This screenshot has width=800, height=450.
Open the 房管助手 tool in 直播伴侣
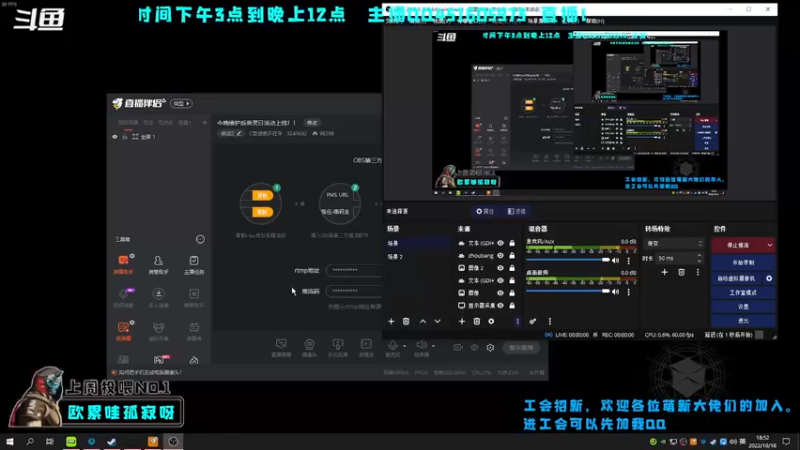158,264
